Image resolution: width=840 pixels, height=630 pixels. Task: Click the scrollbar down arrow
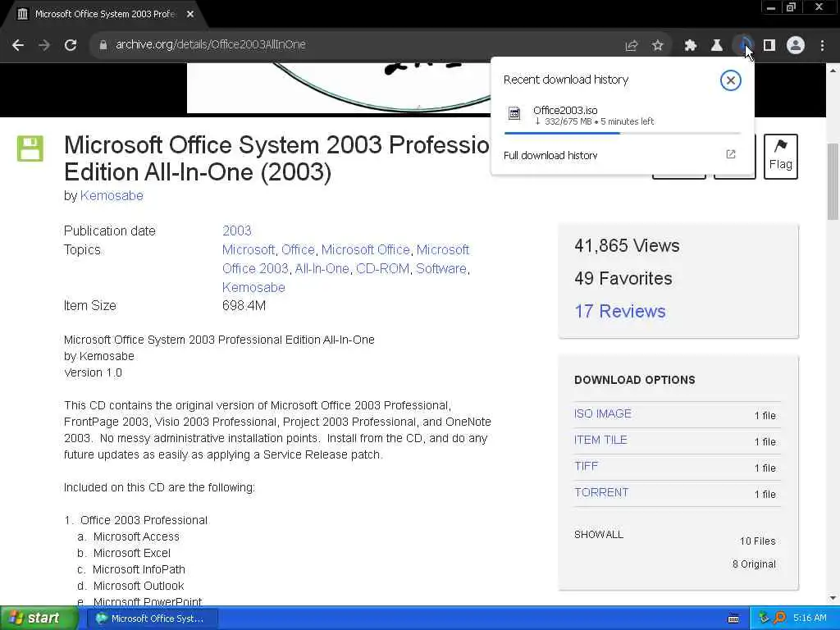(833, 598)
